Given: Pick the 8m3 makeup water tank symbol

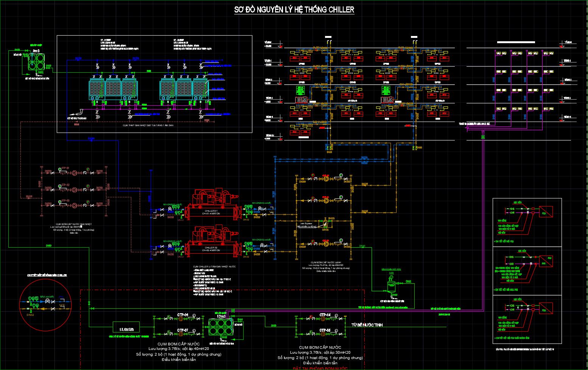Looking at the screenshot, I should pyautogui.click(x=36, y=62).
